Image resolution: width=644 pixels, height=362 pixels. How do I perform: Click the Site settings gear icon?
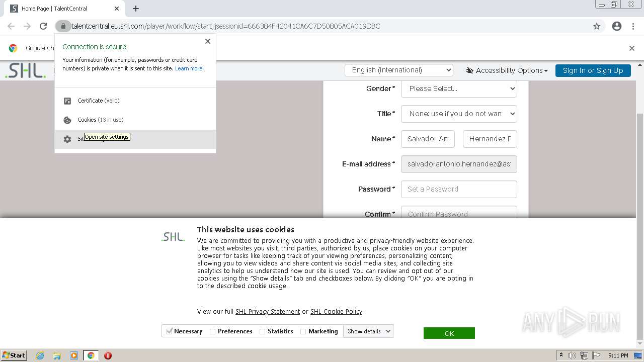click(x=67, y=139)
